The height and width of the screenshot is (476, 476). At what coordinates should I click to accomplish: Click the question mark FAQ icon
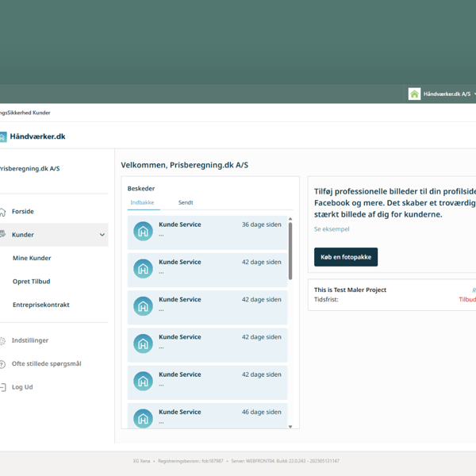(x=2, y=364)
